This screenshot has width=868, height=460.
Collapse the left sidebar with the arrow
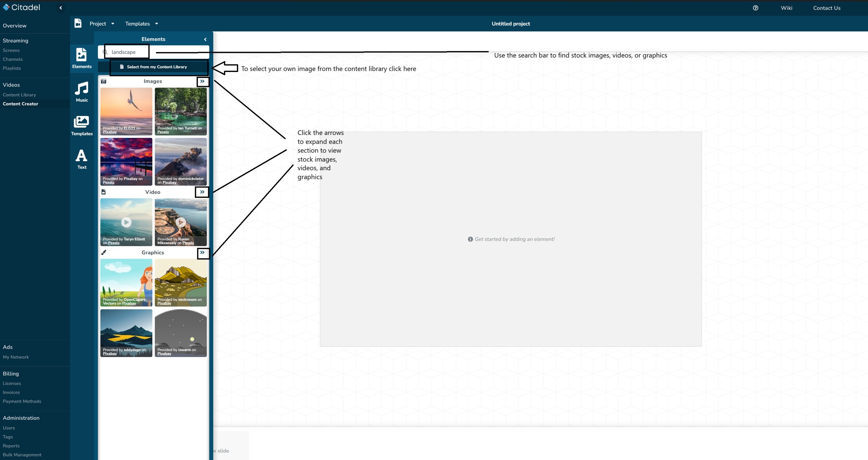pyautogui.click(x=61, y=8)
